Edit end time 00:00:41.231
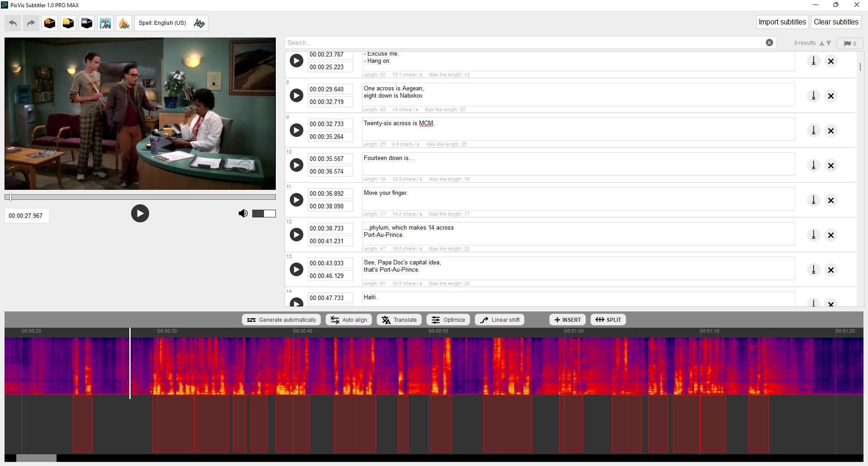Viewport: 868px width, 466px height. 330,241
